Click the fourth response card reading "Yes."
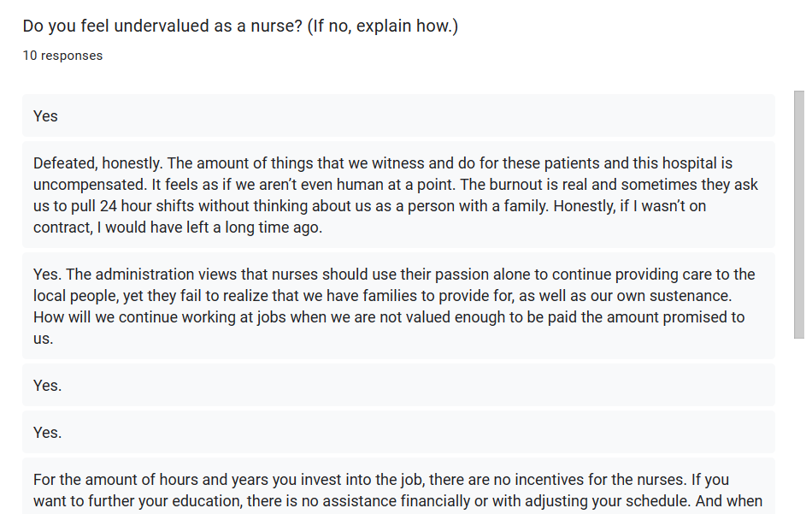Screen dimensions: 812x514 pyautogui.click(x=398, y=385)
